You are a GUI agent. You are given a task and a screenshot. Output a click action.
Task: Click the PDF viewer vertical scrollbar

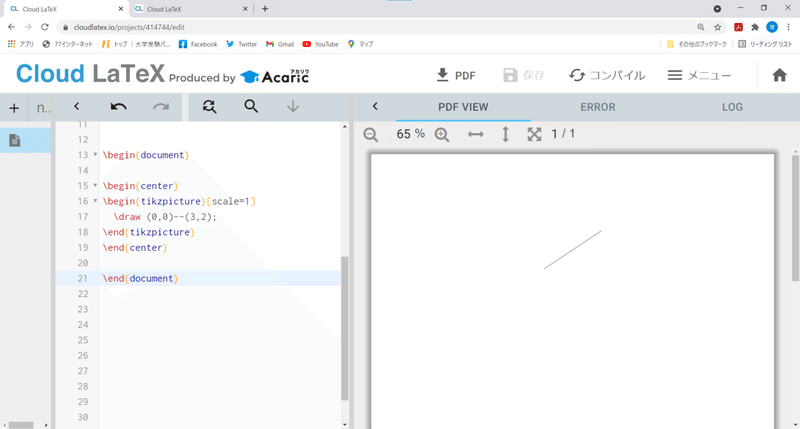[795, 218]
